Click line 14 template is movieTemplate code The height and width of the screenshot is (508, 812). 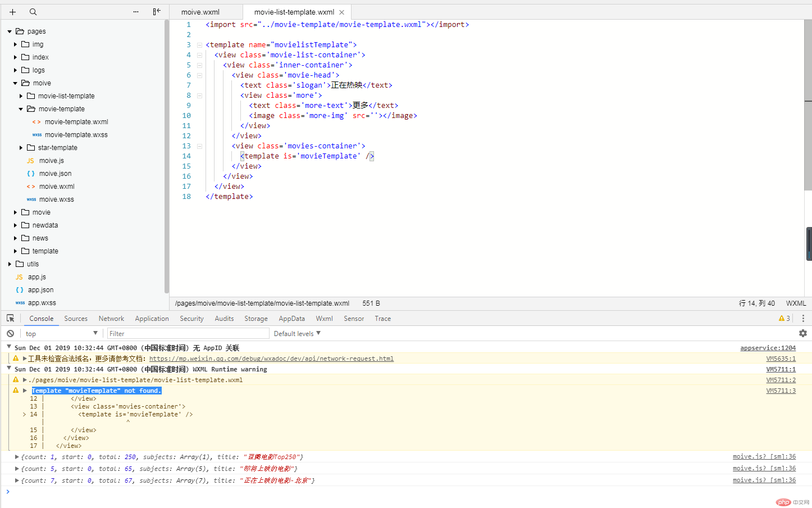coord(307,156)
